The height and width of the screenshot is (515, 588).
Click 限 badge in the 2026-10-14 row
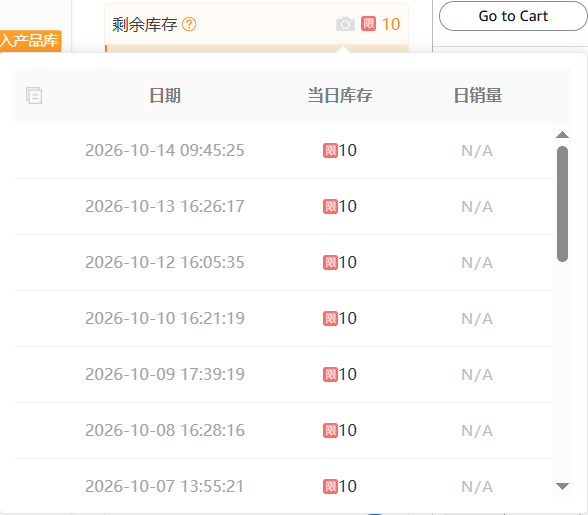[330, 151]
